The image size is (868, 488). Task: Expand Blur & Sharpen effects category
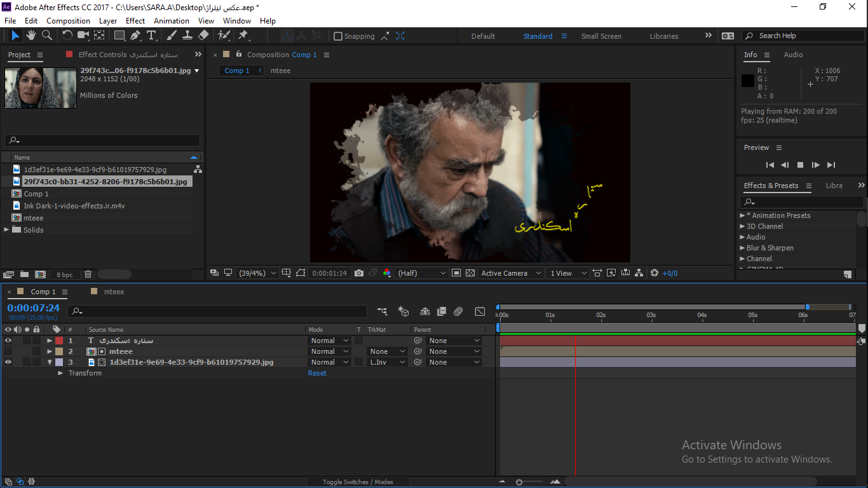[742, 248]
